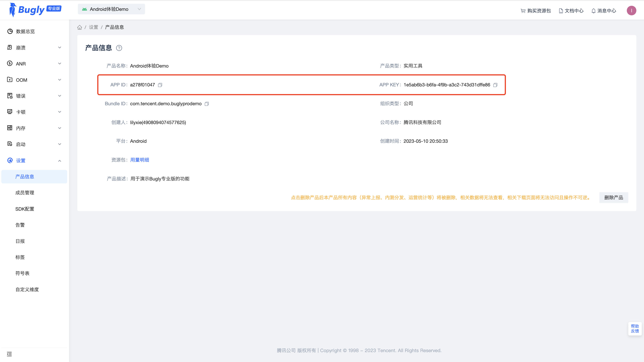Screen dimensions: 644x362
Task: Click help question mark beside 产品信息
Action: coord(119,48)
